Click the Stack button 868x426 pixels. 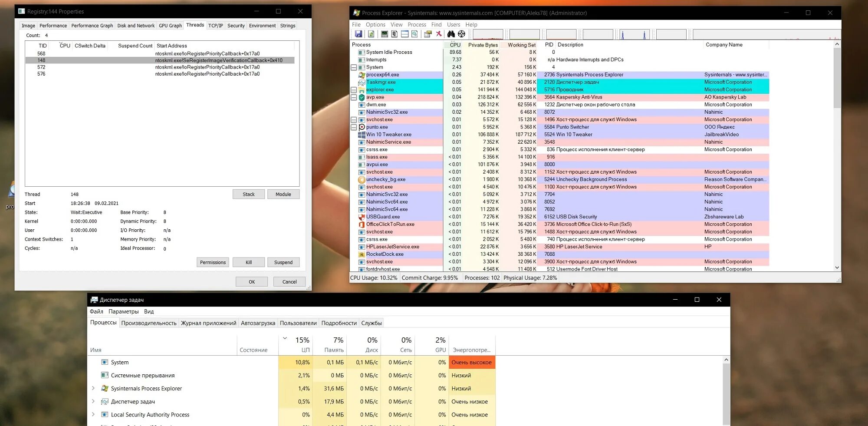point(249,194)
